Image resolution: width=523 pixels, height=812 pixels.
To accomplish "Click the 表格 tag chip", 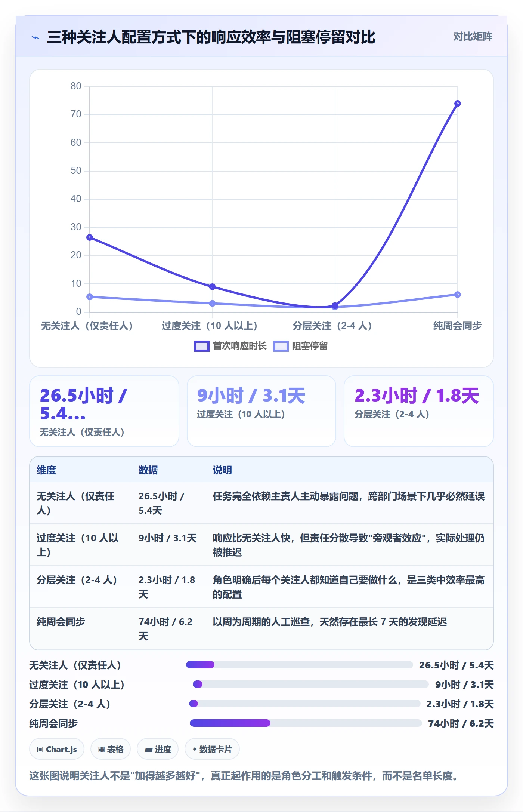I will pos(111,749).
